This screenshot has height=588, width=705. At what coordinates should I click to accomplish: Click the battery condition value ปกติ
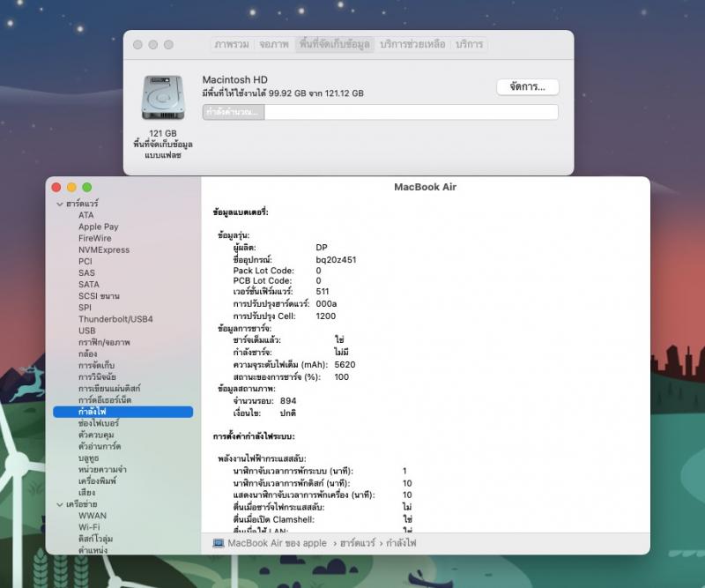click(x=288, y=413)
